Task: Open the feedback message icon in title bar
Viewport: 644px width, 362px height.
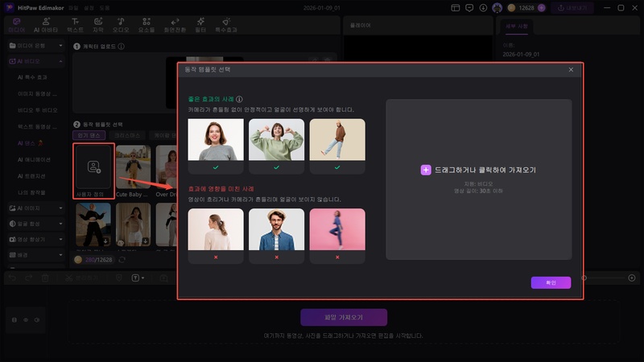Action: [469, 8]
